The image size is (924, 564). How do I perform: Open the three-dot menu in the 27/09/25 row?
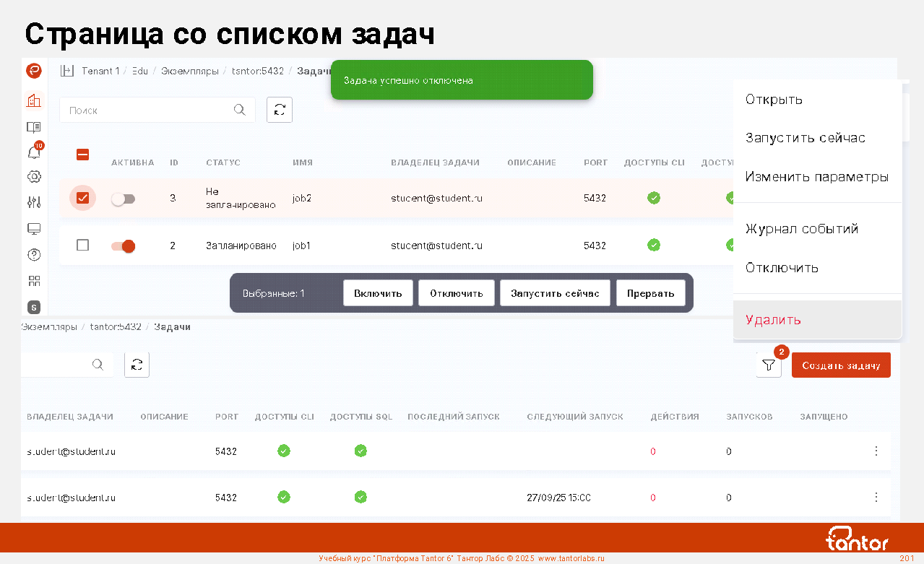876,498
